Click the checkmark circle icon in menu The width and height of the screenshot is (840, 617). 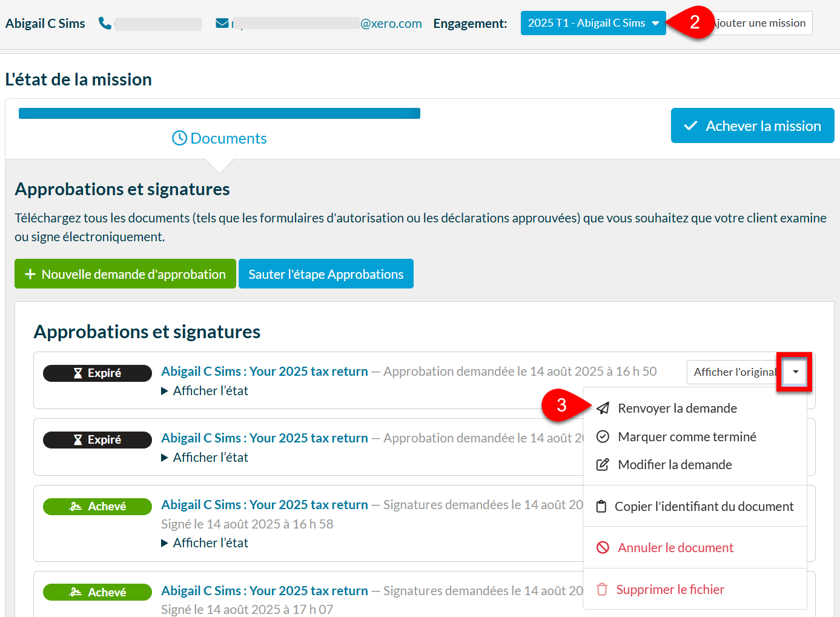point(603,436)
